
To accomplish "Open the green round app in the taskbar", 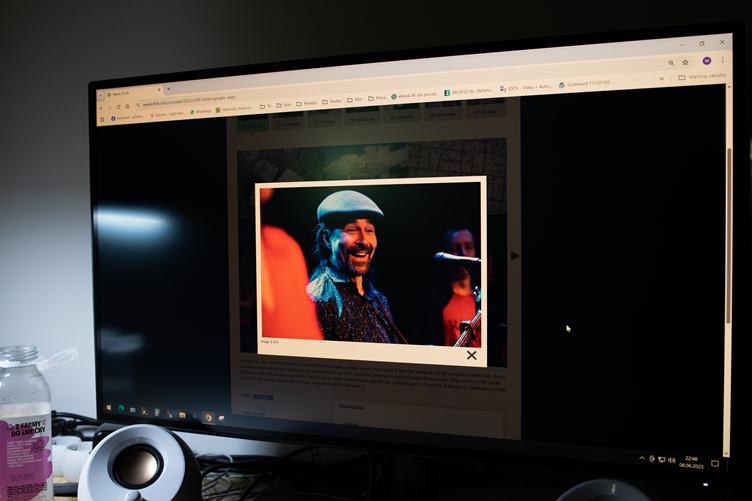I will (121, 409).
